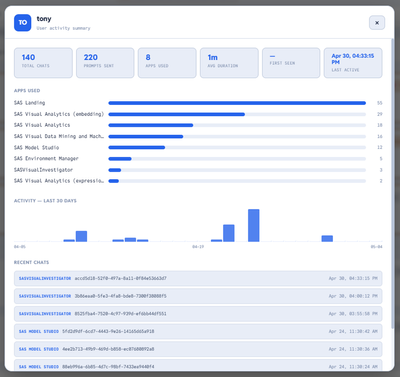Select the 220 Prompts Sent stat card

point(105,63)
